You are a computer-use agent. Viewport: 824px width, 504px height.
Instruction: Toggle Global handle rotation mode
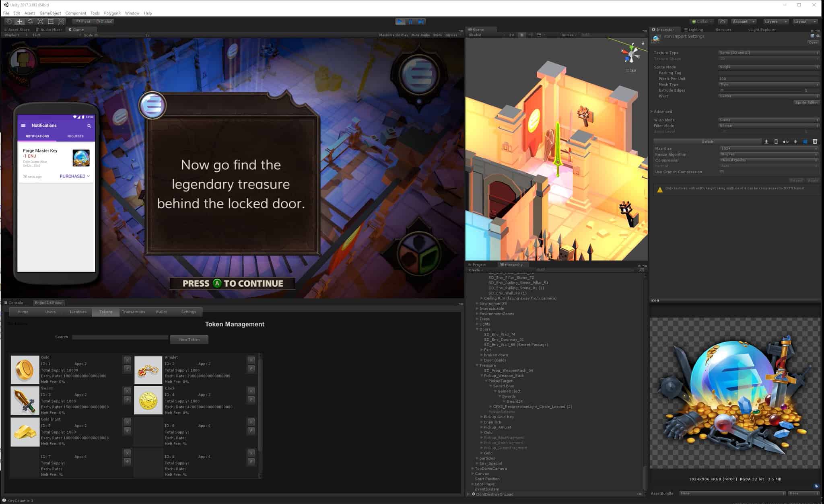(104, 22)
